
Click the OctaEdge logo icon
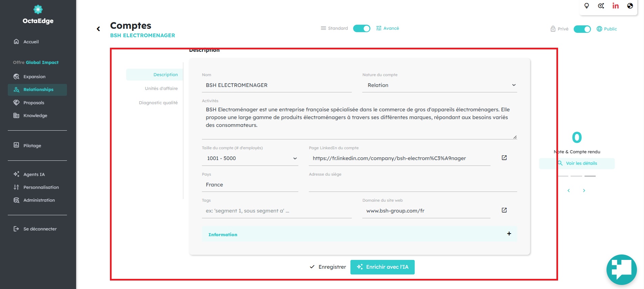[x=38, y=9]
